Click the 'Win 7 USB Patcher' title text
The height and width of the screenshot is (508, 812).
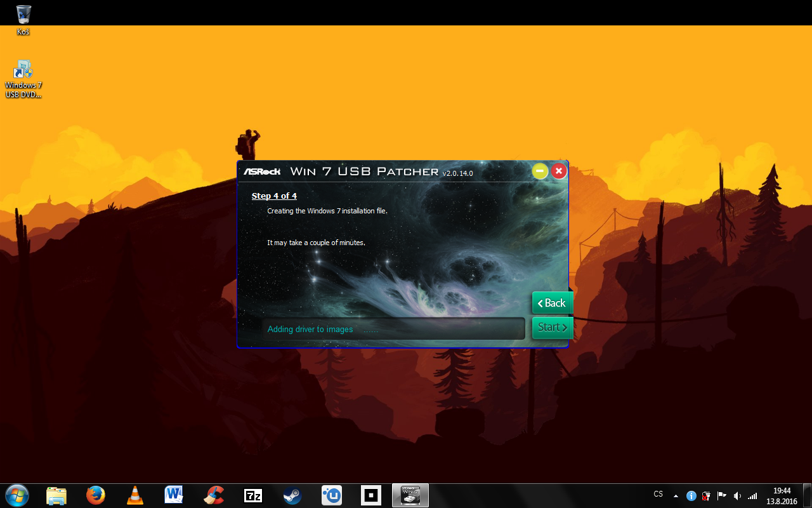click(x=364, y=171)
